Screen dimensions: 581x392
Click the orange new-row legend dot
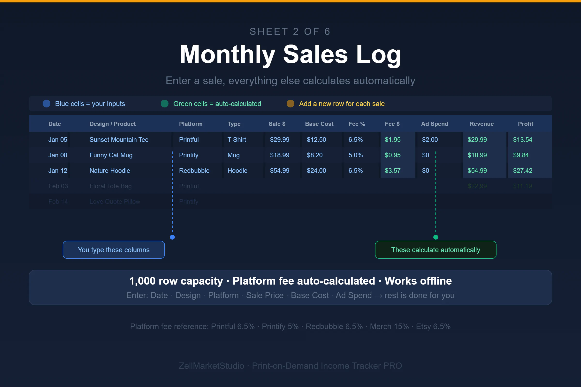point(290,104)
